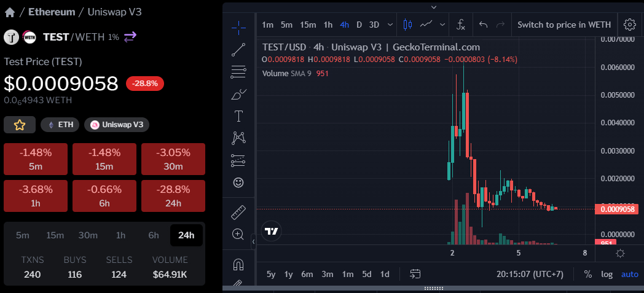Set date range to 1y
644x293 pixels.
[x=289, y=274]
